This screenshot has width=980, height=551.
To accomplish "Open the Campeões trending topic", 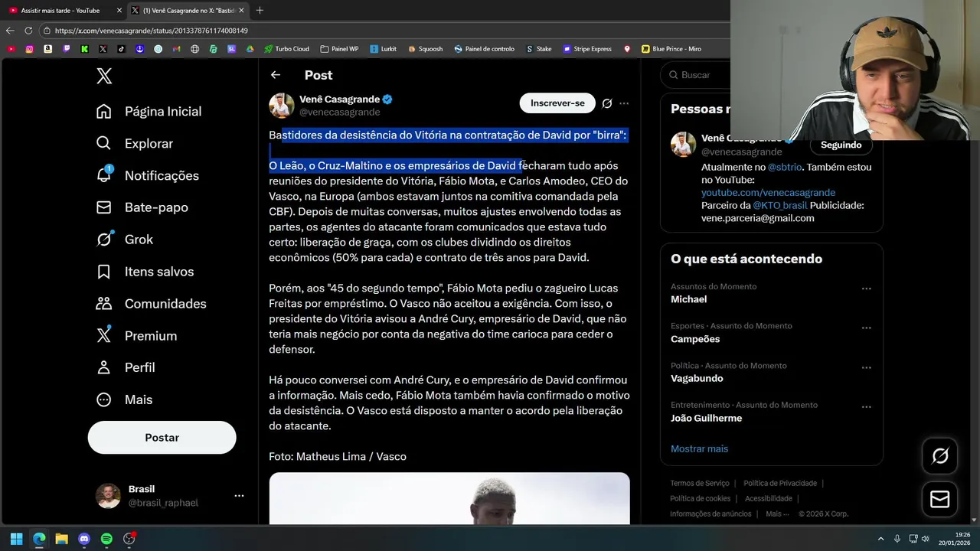I will click(x=695, y=339).
